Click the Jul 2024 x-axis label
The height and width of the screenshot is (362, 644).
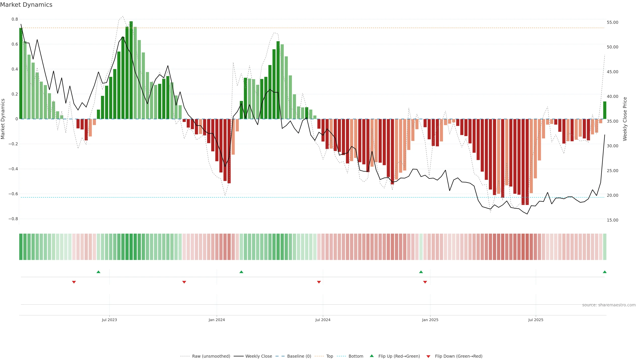point(323,320)
